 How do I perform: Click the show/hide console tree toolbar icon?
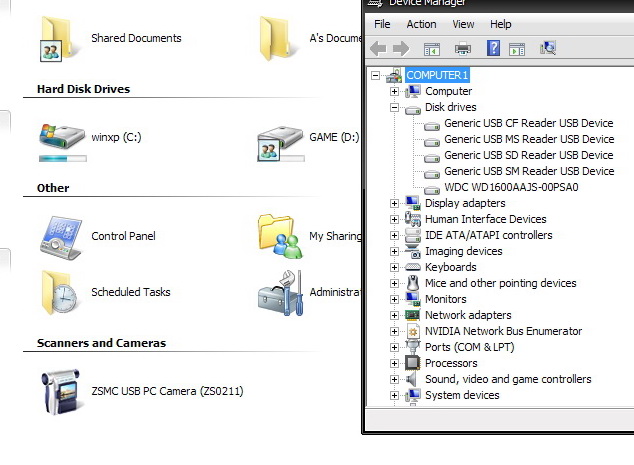(x=432, y=49)
